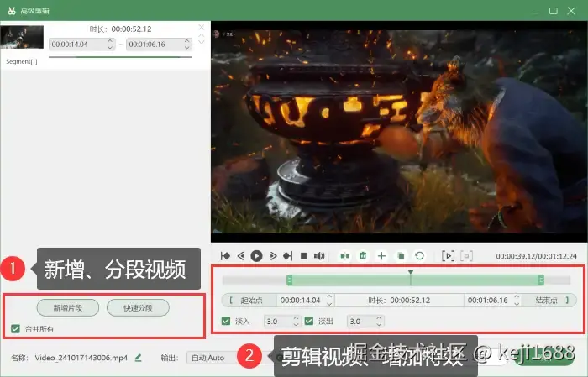Focus the 起始点 time input field
The width and height of the screenshot is (588, 377).
click(x=306, y=301)
